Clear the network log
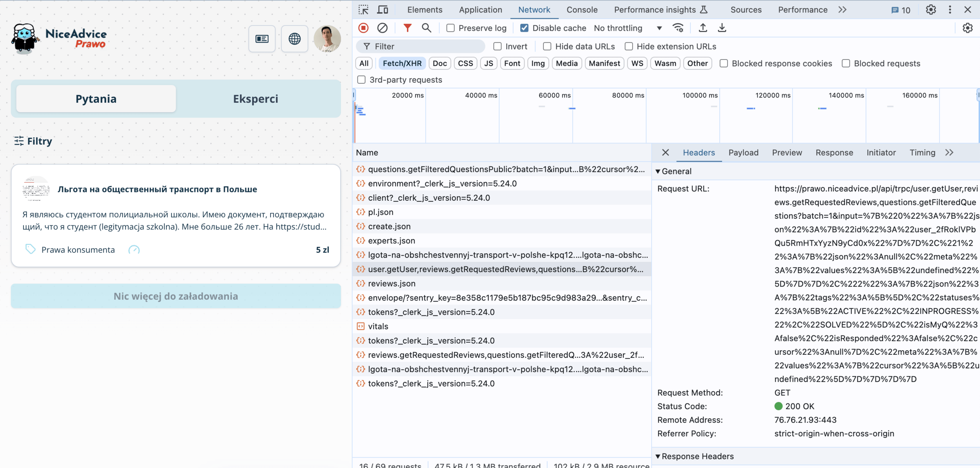Screen dimensions: 980x468 coord(382,28)
